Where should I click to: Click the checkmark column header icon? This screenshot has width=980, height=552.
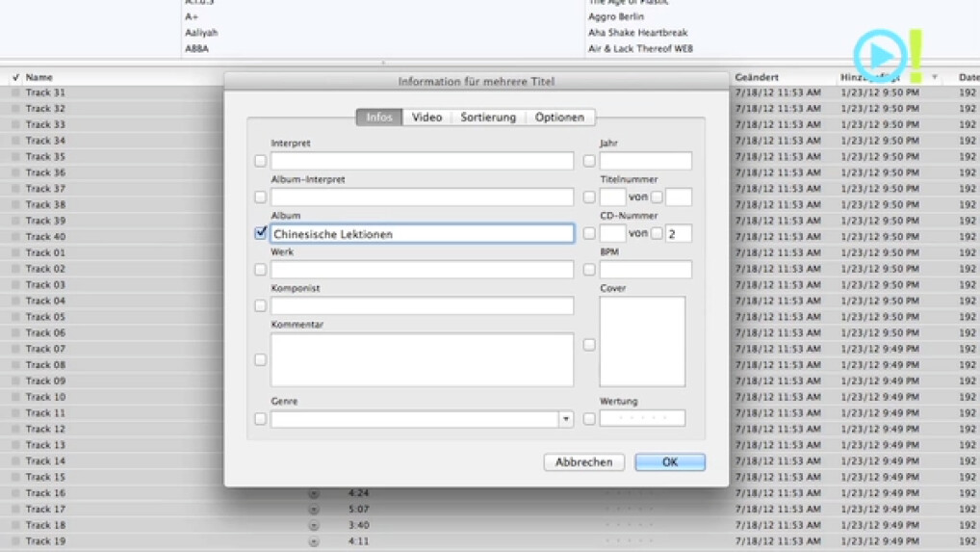[15, 77]
